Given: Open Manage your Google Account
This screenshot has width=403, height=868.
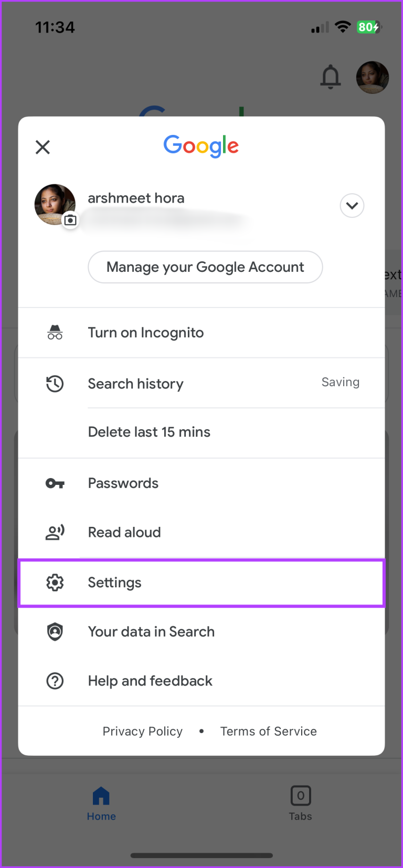Looking at the screenshot, I should pyautogui.click(x=205, y=267).
